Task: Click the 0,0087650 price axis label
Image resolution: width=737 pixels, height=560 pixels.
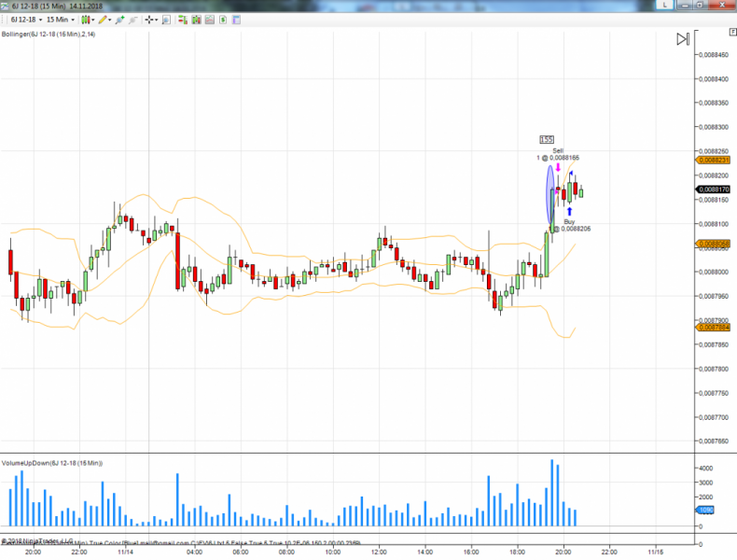Action: click(714, 441)
